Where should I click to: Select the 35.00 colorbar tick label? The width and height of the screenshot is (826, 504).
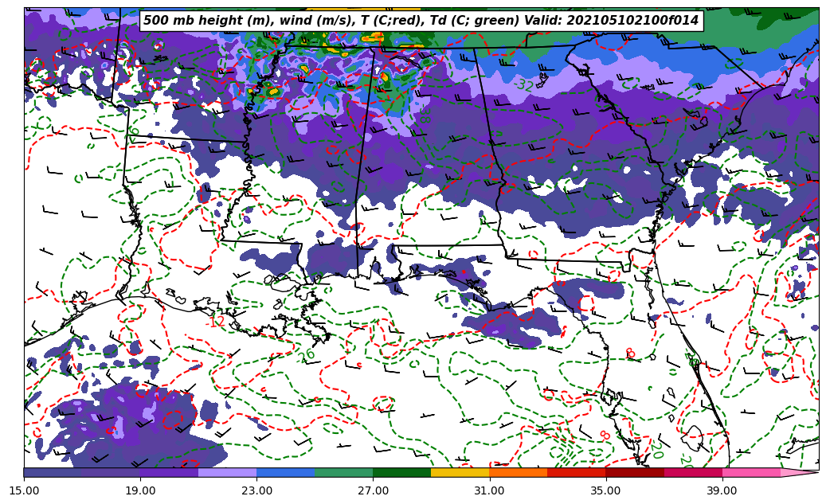605,490
